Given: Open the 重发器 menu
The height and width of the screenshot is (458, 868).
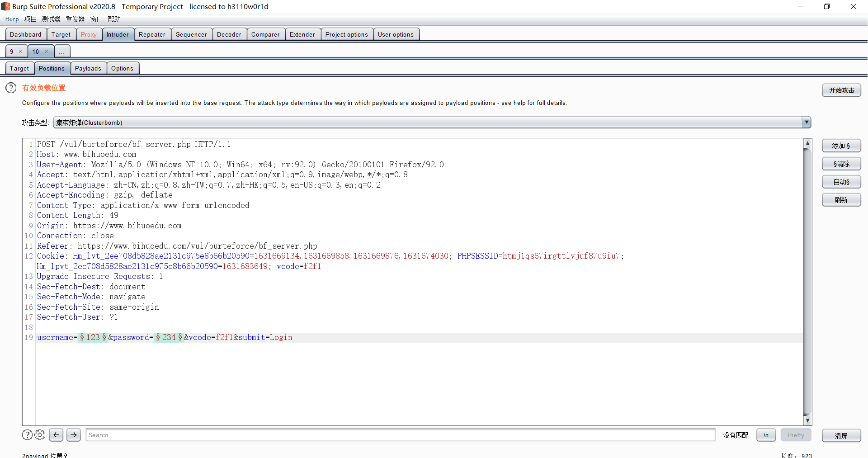Looking at the screenshot, I should pos(75,19).
